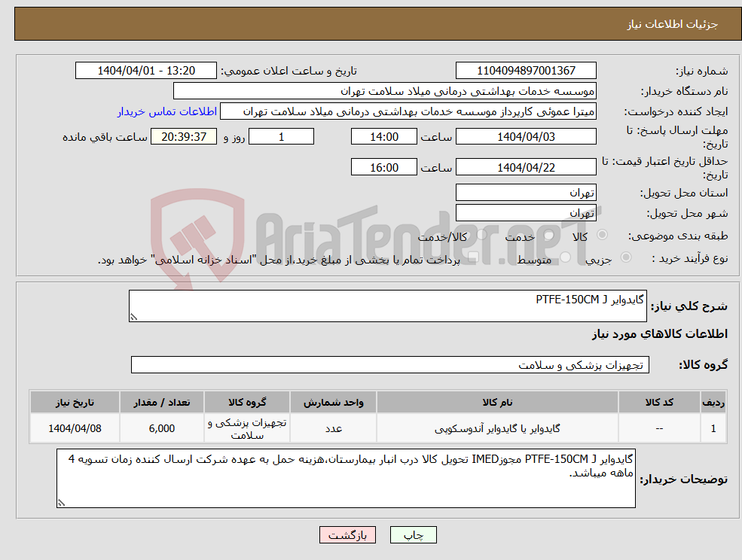Click the remaining time field 20:39:37
Screen dimensions: 742x560
coord(184,137)
